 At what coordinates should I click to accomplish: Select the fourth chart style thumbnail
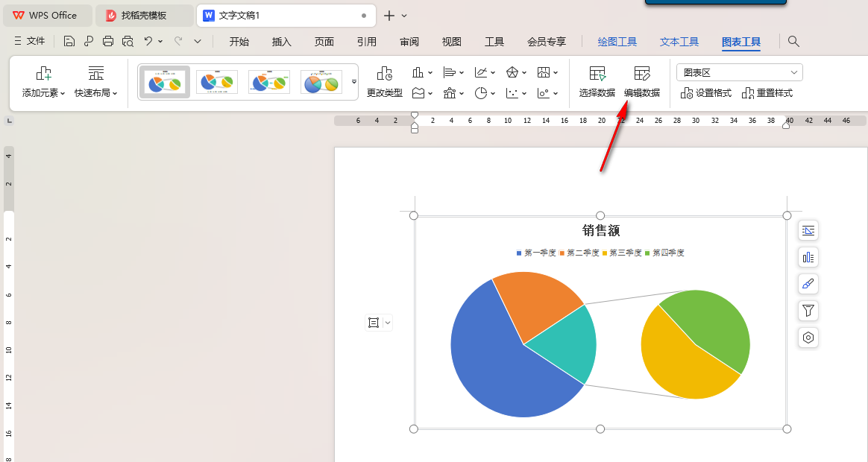tap(321, 82)
